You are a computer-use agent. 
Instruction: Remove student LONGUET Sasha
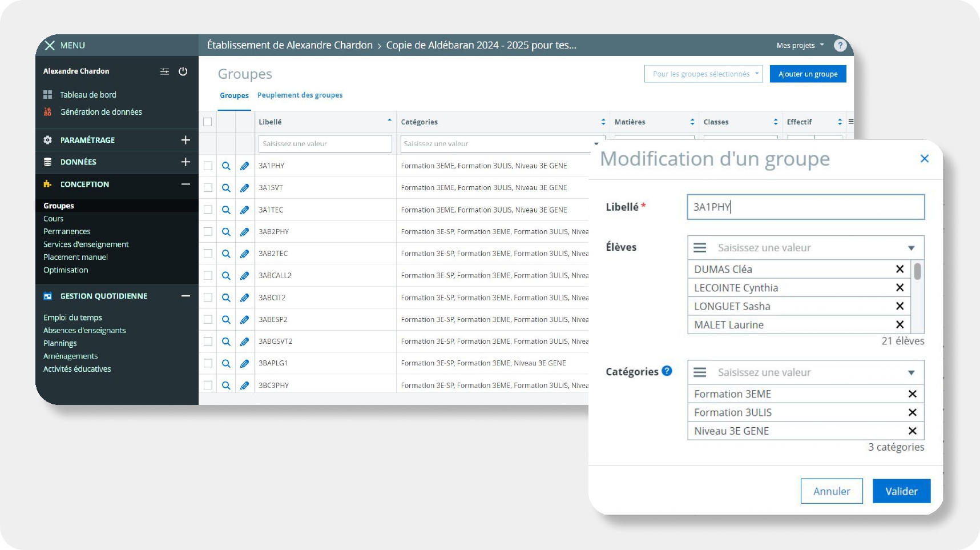[x=900, y=306]
